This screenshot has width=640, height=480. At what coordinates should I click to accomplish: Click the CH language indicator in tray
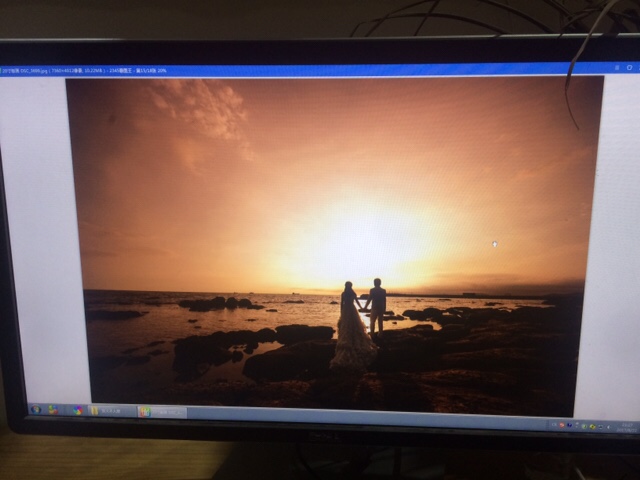pyautogui.click(x=554, y=424)
